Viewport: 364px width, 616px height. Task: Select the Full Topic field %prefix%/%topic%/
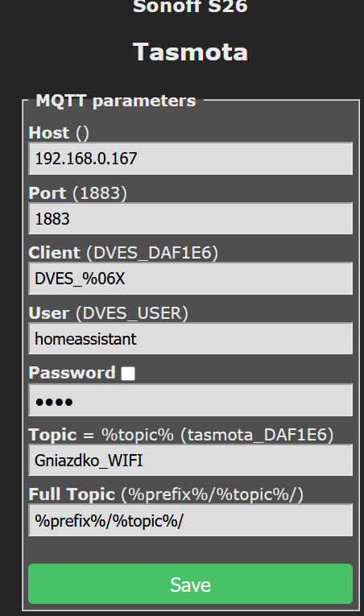pyautogui.click(x=190, y=520)
